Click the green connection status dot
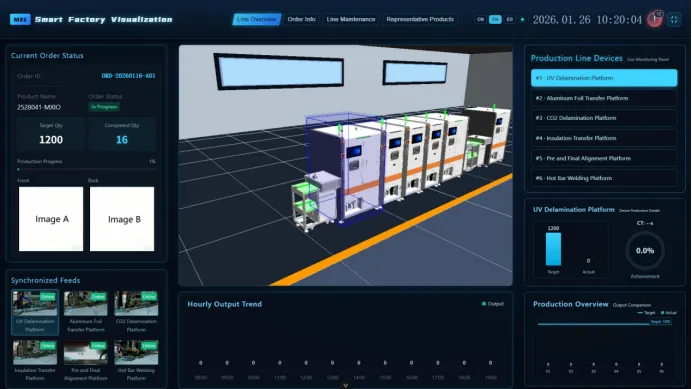Viewport: 692px width, 389px height. [523, 19]
